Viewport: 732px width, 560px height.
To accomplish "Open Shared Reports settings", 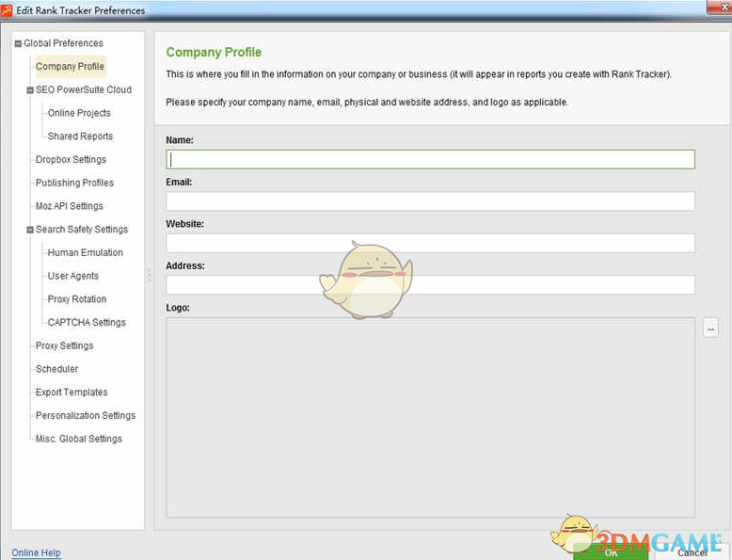I will pyautogui.click(x=80, y=136).
